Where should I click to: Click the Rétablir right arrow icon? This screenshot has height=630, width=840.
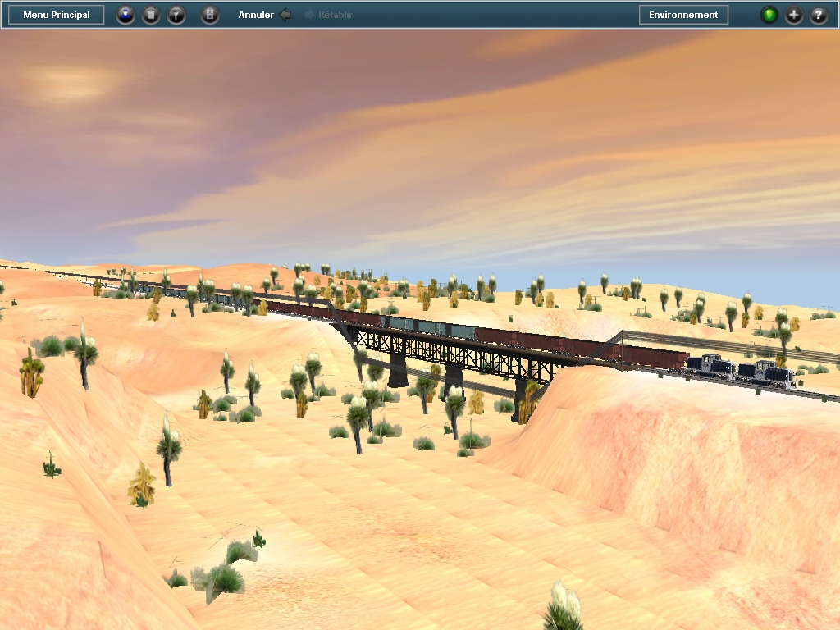[x=309, y=15]
